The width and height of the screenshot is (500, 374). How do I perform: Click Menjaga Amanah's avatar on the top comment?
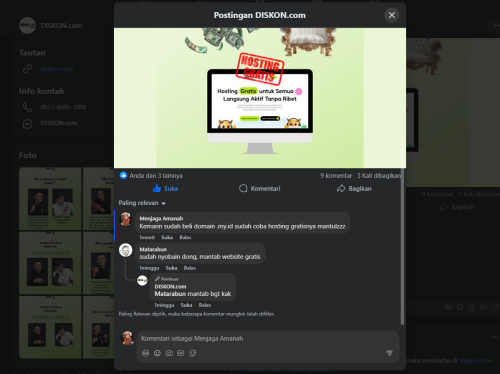pyautogui.click(x=126, y=219)
